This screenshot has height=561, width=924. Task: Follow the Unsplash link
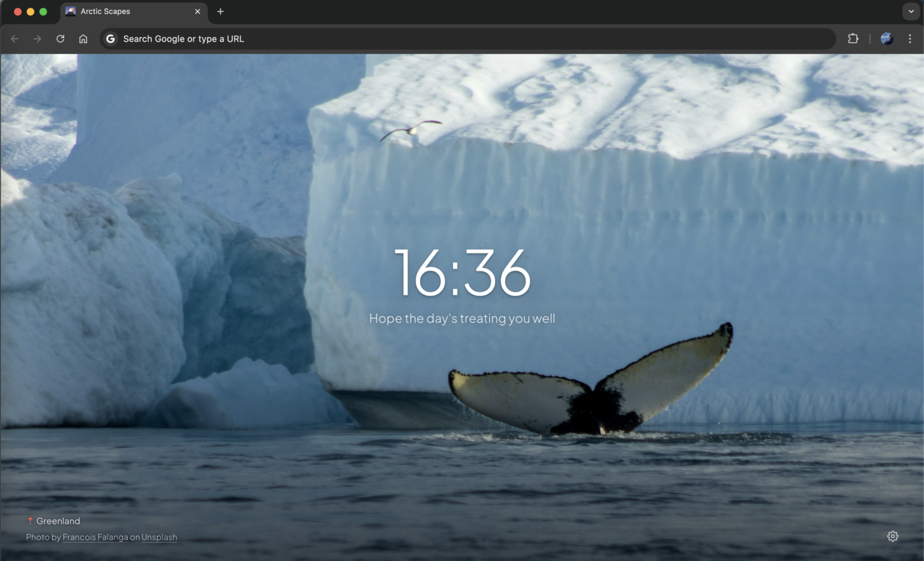[x=159, y=537]
